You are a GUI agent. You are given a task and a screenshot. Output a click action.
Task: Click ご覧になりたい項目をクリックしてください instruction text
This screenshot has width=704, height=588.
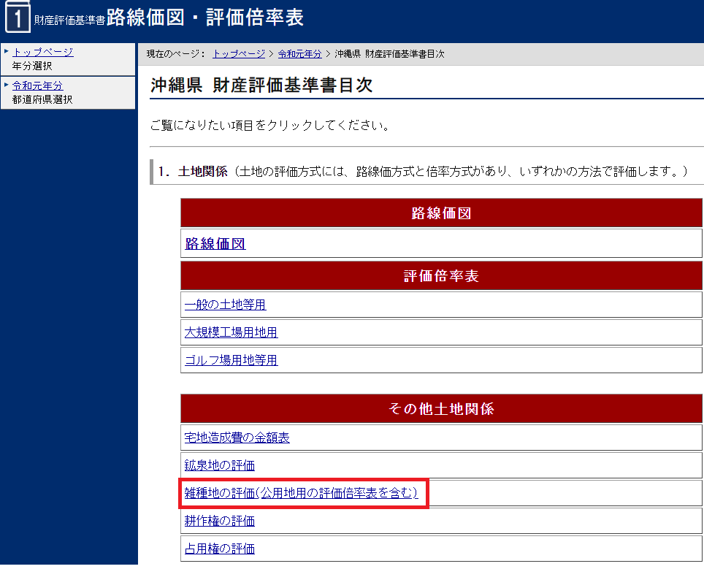[x=269, y=126]
